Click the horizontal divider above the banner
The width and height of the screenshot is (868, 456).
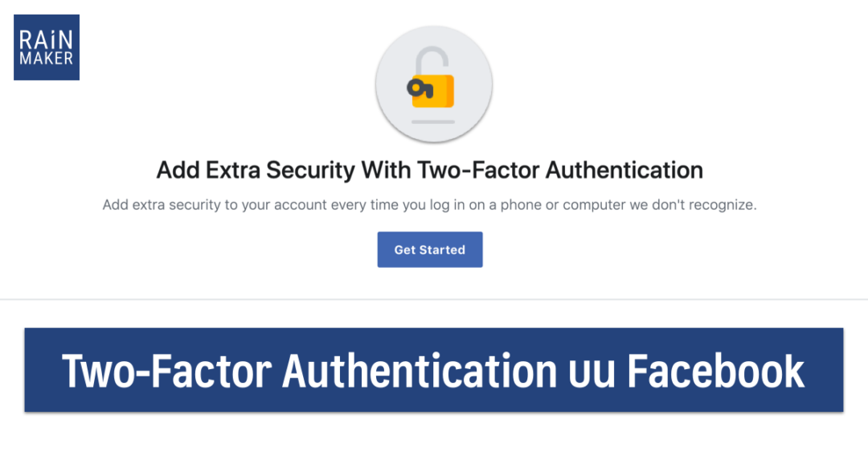tap(434, 300)
